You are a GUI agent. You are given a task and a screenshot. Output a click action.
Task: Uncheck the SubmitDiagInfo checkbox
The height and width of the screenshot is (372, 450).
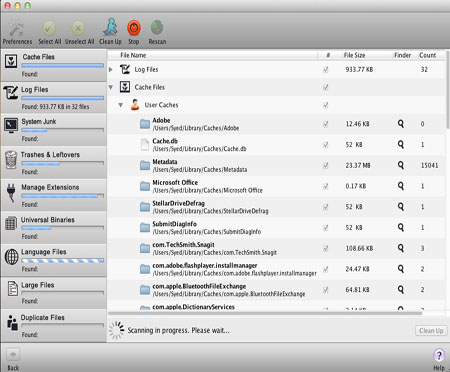[325, 228]
